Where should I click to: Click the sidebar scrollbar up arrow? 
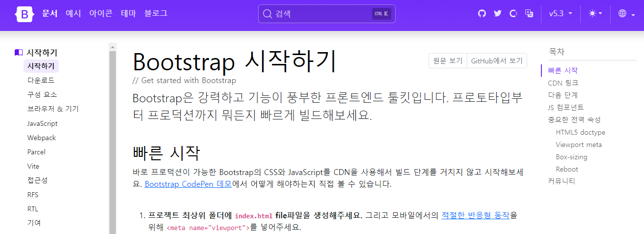pos(112,47)
